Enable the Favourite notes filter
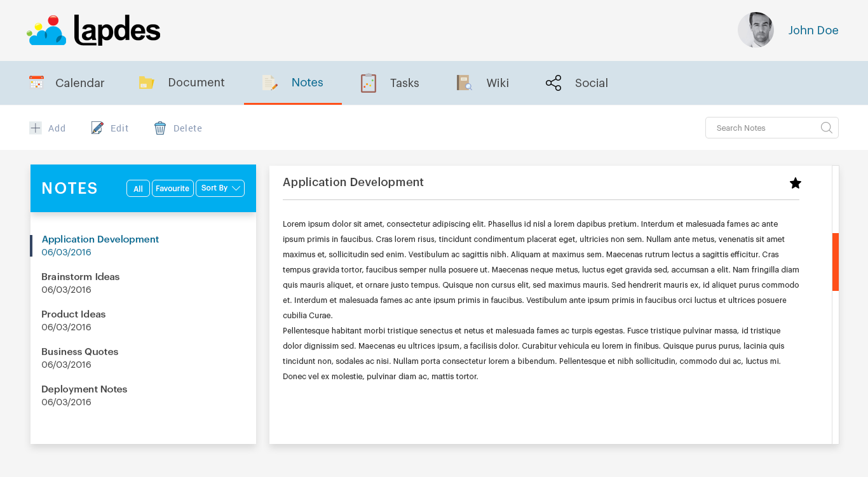868x477 pixels. (x=172, y=188)
